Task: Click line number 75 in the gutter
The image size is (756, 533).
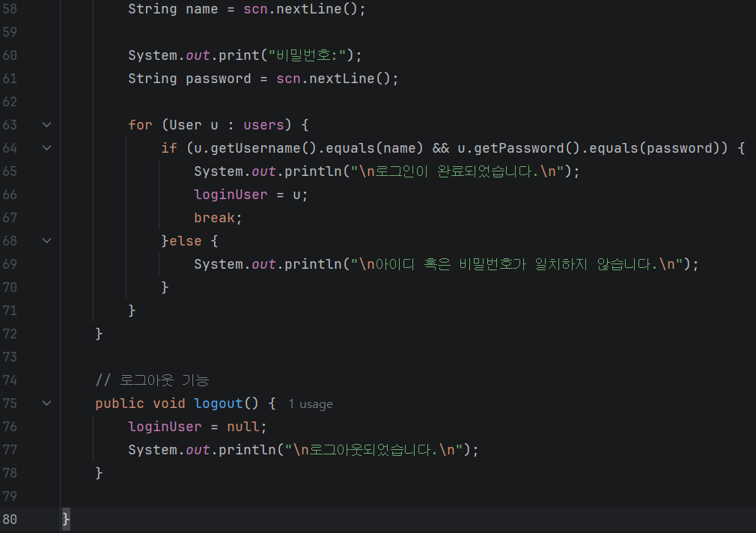Action: [x=10, y=403]
